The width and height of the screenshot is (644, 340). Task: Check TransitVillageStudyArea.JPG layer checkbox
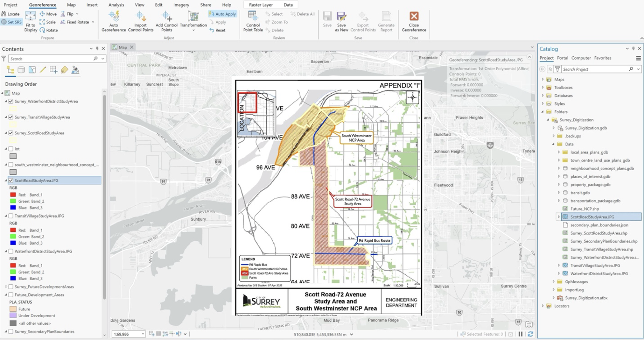11,216
